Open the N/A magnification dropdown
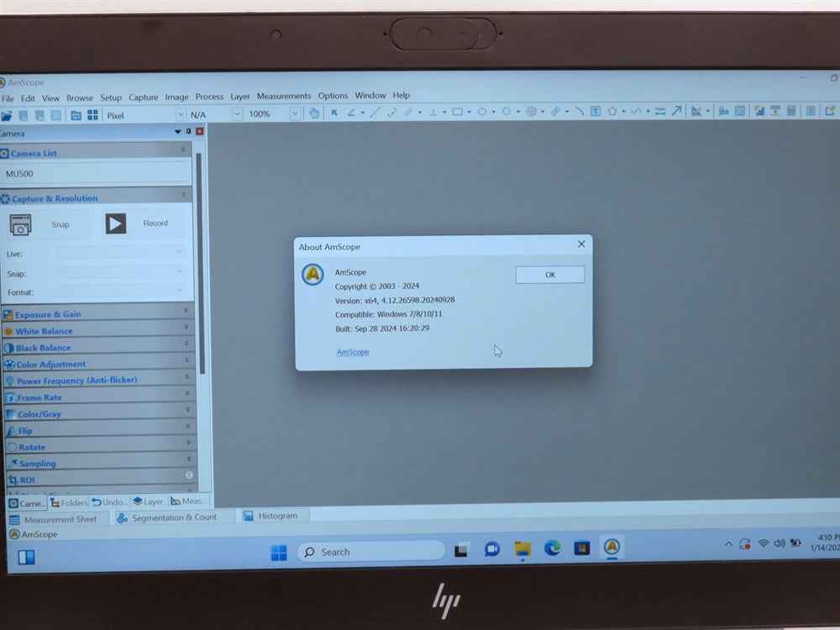The width and height of the screenshot is (840, 630). (237, 113)
